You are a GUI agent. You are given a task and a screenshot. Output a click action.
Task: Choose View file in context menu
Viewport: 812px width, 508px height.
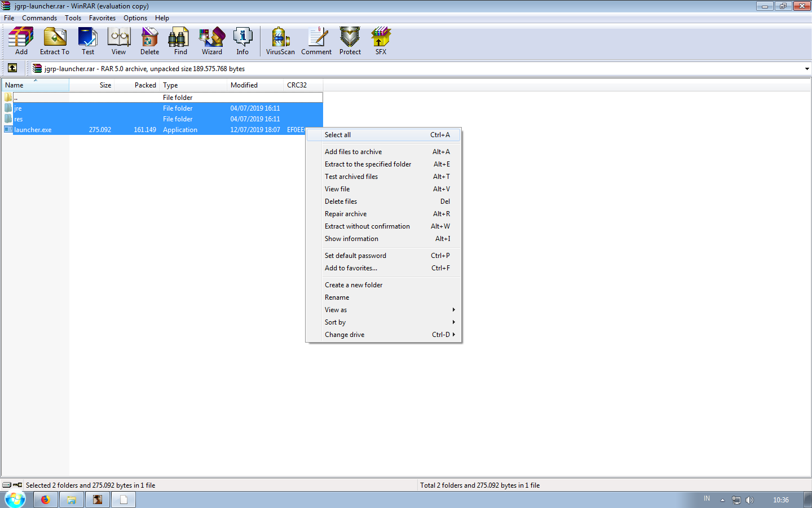(383, 189)
